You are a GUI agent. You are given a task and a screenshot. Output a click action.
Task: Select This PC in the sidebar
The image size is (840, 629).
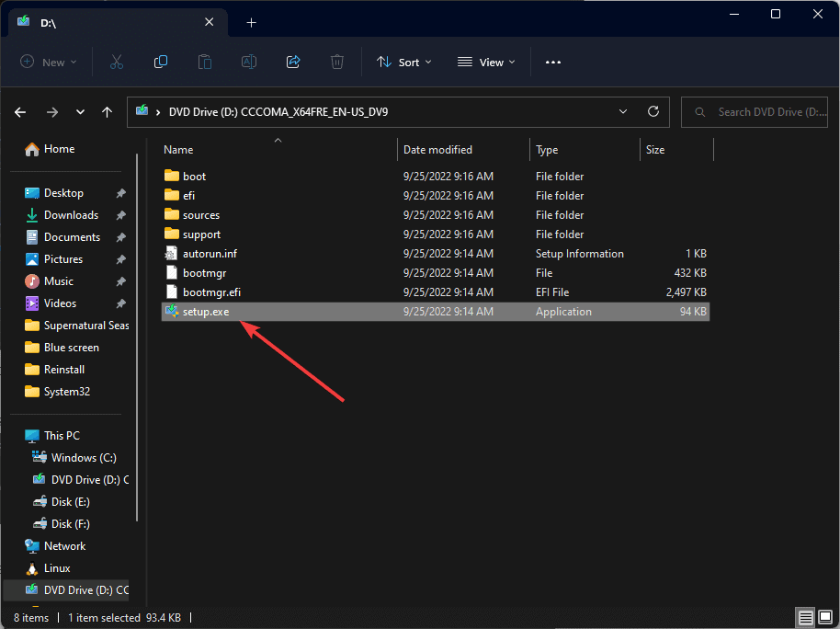[x=52, y=435]
